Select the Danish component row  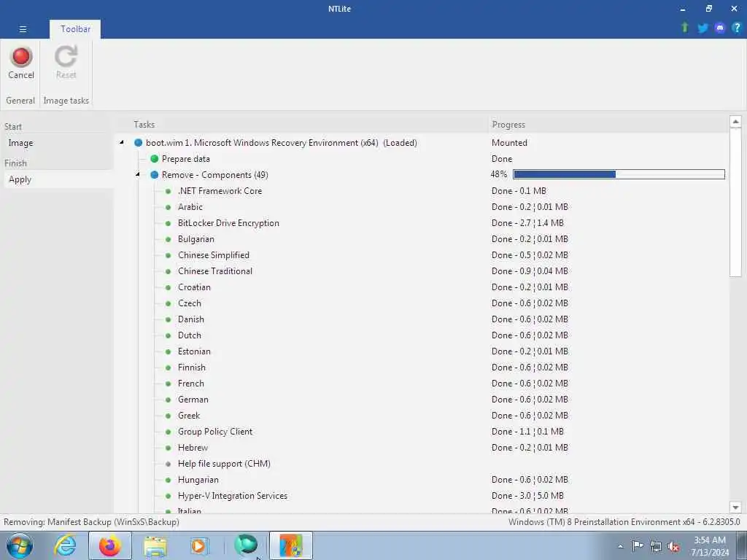click(x=190, y=319)
